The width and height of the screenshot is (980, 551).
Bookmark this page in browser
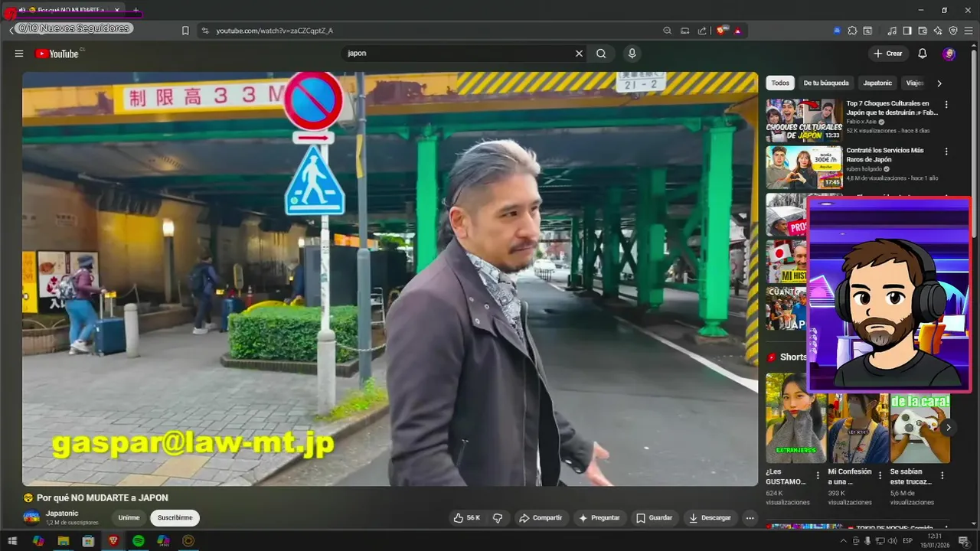[185, 31]
